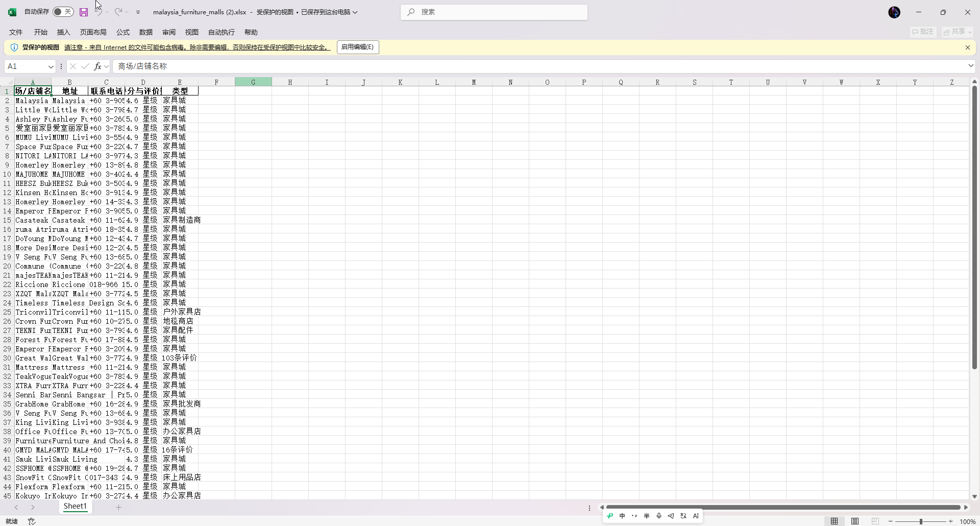
Task: Expand the formula bar with its chevron
Action: pyautogui.click(x=971, y=66)
